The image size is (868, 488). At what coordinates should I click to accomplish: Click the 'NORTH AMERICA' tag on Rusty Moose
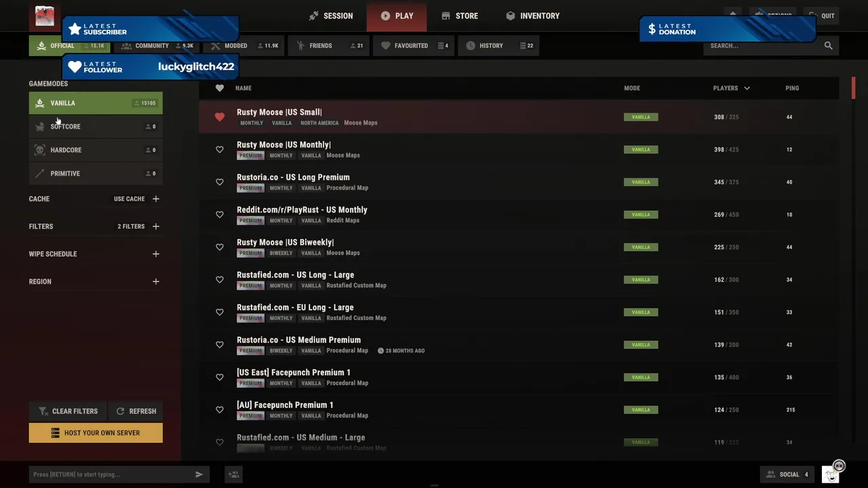[x=319, y=123]
